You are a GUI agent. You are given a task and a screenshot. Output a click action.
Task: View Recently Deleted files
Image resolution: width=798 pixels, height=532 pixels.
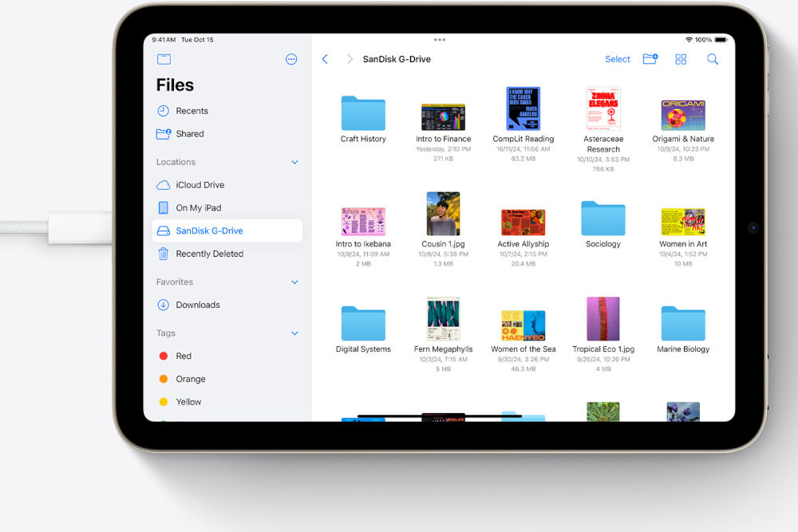[x=209, y=254]
